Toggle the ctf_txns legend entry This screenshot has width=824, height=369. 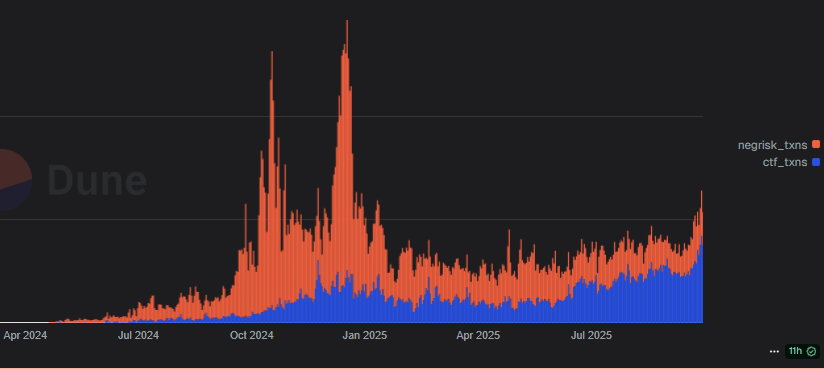[791, 162]
